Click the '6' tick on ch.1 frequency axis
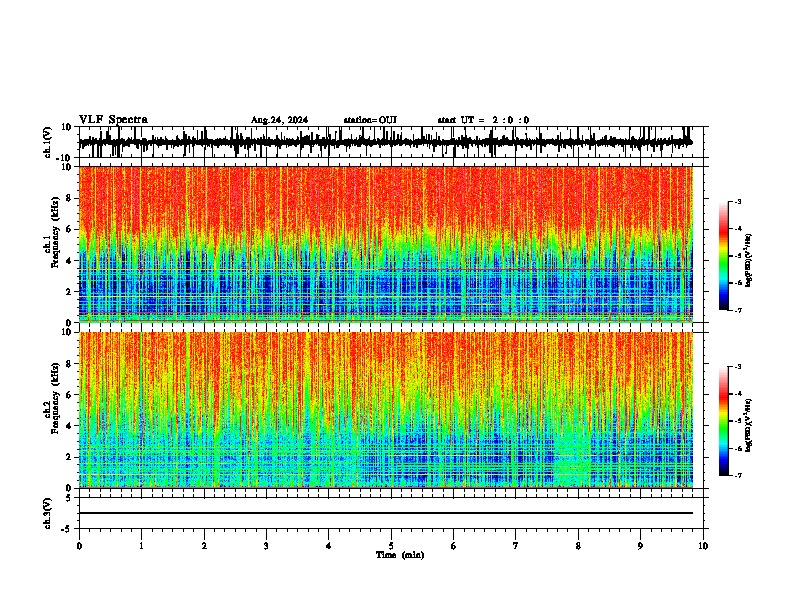This screenshot has height=612, width=792. click(70, 229)
